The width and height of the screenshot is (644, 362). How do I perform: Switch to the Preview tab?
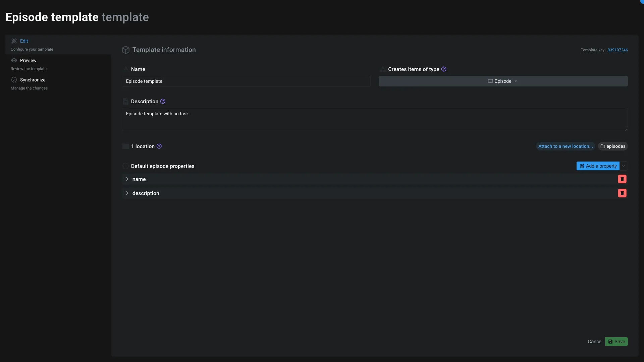(28, 60)
